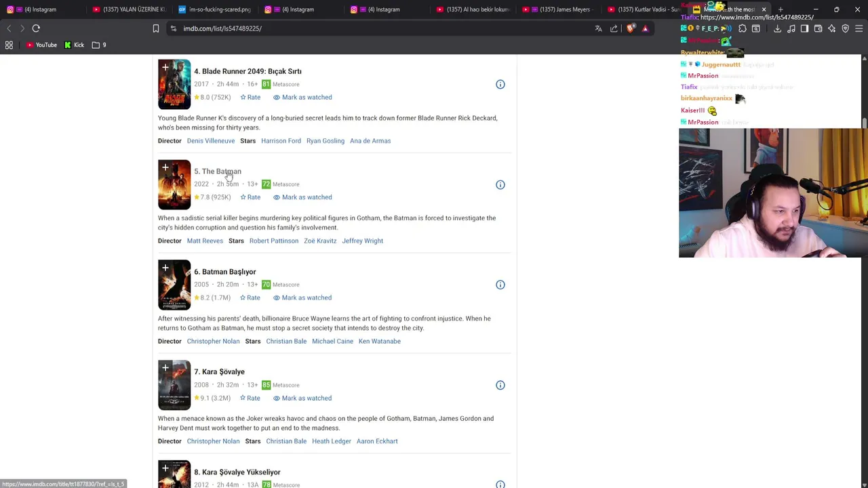Open the browser hamburger menu
868x488 pixels.
point(859,28)
